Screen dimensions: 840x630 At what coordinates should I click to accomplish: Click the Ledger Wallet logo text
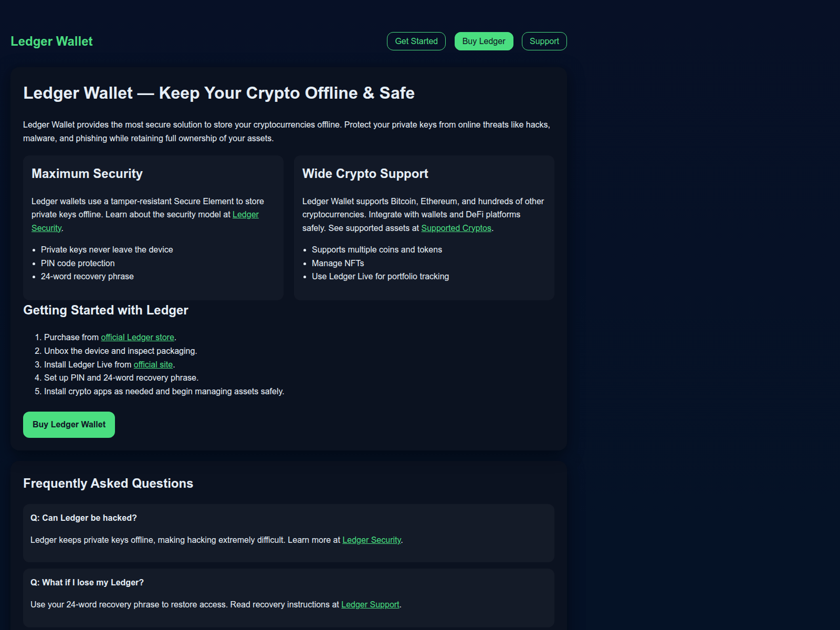coord(51,41)
